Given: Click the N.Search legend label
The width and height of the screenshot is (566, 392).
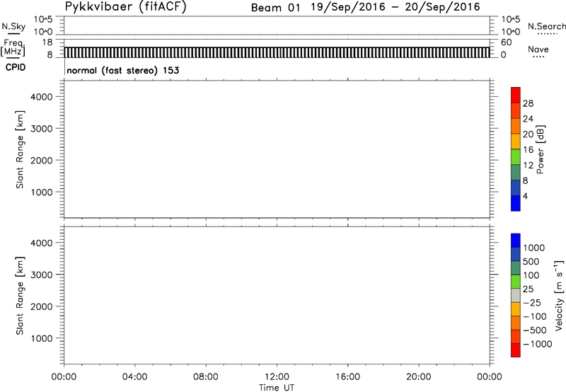Looking at the screenshot, I should point(546,26).
